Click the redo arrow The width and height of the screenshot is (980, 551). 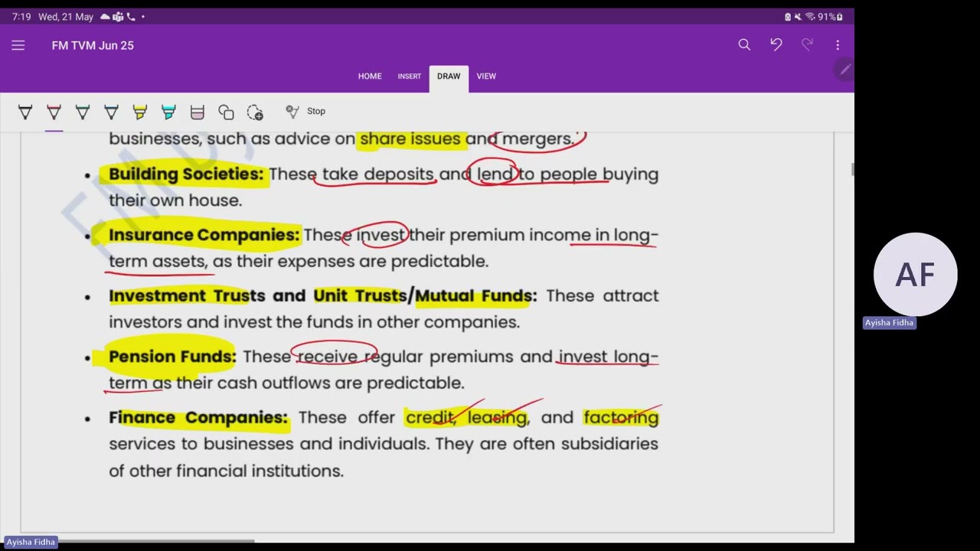point(807,45)
